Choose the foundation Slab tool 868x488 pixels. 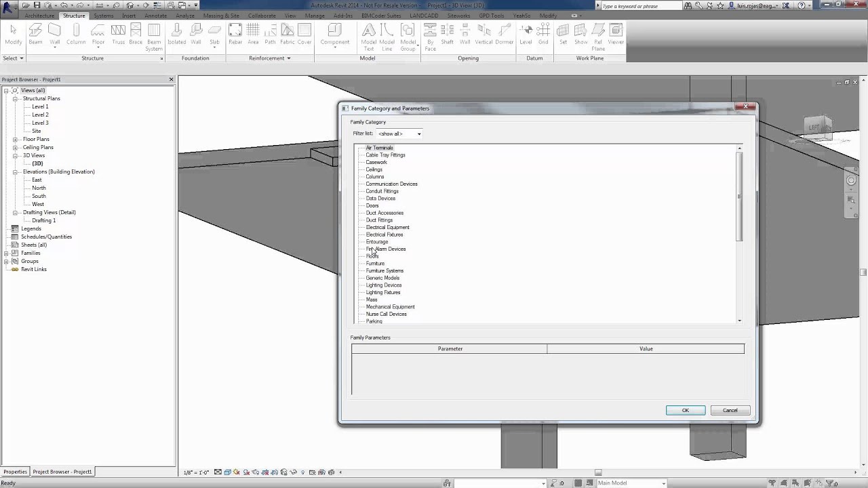[x=214, y=35]
